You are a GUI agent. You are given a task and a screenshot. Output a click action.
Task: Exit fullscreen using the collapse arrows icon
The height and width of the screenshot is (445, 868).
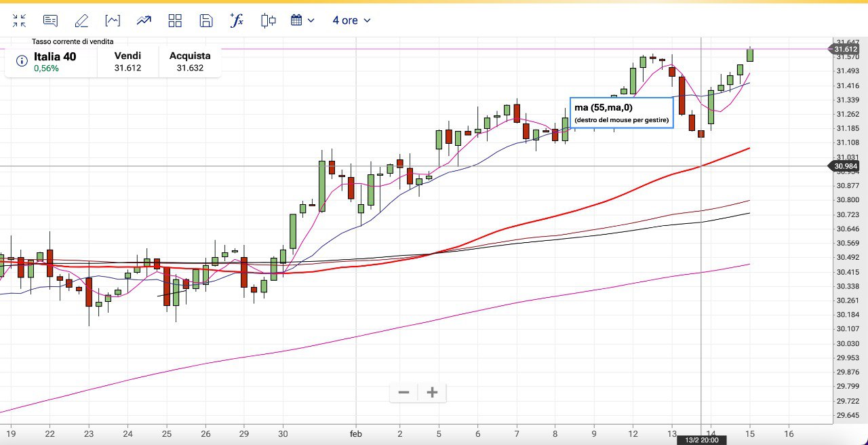tap(19, 20)
